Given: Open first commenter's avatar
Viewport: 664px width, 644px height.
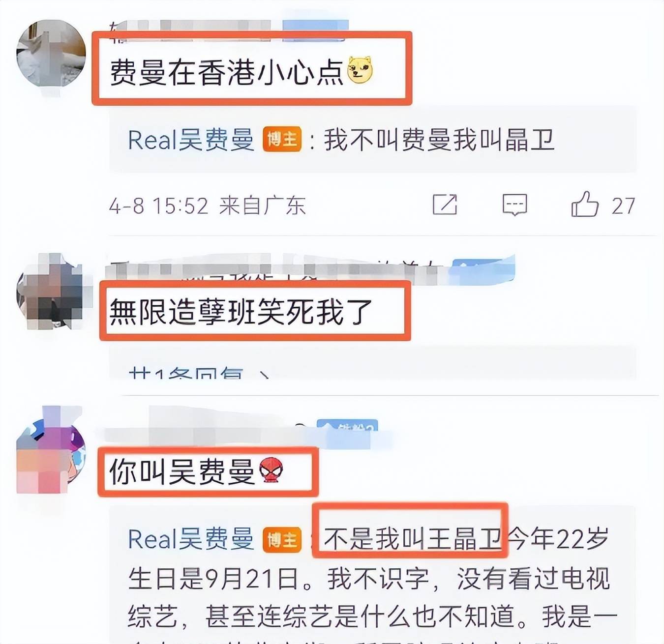Looking at the screenshot, I should point(51,54).
